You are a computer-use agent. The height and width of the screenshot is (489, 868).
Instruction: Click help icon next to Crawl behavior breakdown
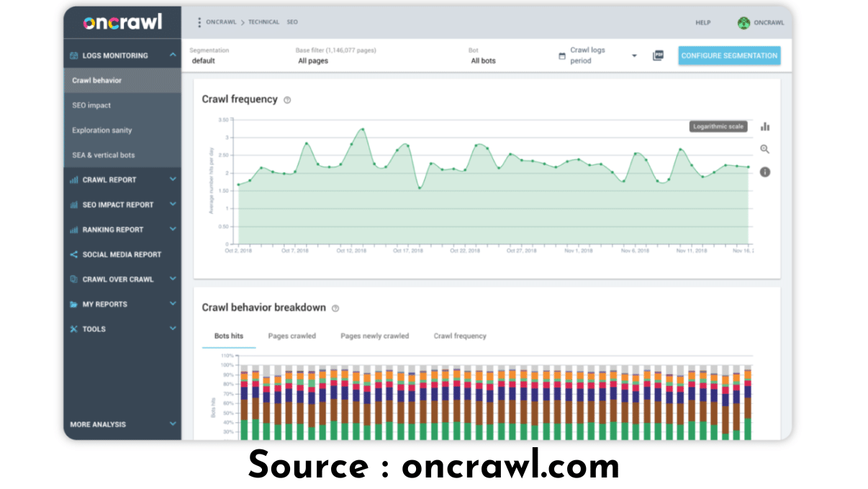pos(335,308)
